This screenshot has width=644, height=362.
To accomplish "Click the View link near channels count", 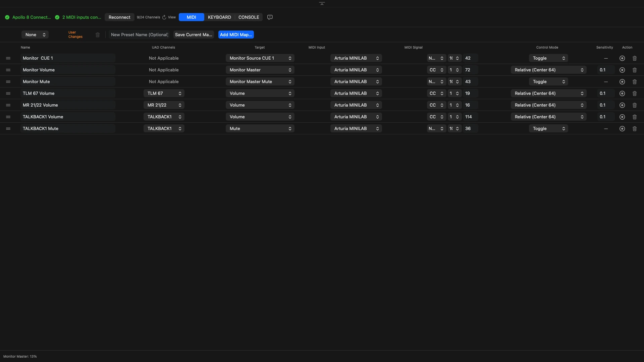I will (x=172, y=17).
